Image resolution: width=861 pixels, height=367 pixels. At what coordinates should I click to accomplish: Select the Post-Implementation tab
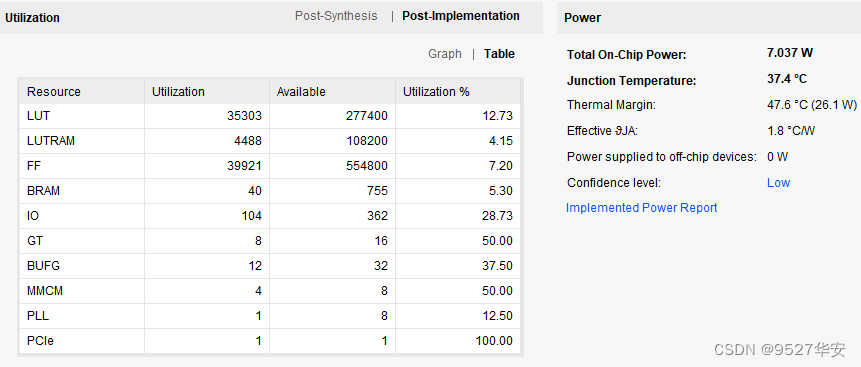tap(461, 16)
